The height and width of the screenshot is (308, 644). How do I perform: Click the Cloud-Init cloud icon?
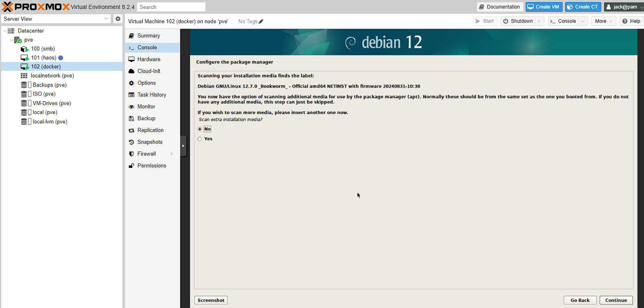coord(131,71)
